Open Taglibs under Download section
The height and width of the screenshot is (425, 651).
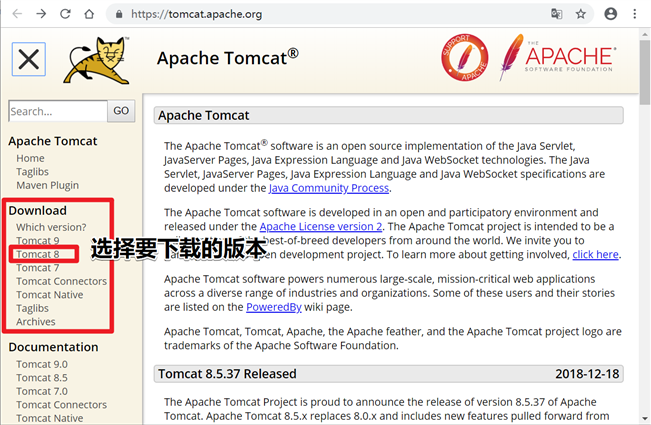32,308
